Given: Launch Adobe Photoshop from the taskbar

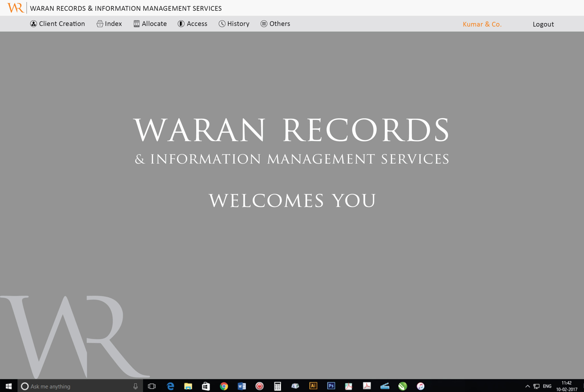Looking at the screenshot, I should point(331,386).
